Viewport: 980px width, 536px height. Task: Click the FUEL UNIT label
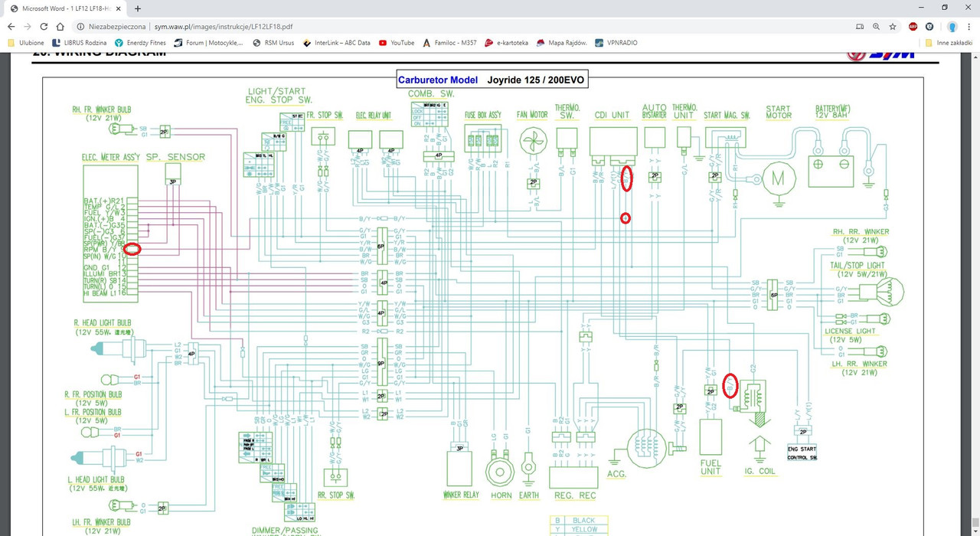(710, 467)
